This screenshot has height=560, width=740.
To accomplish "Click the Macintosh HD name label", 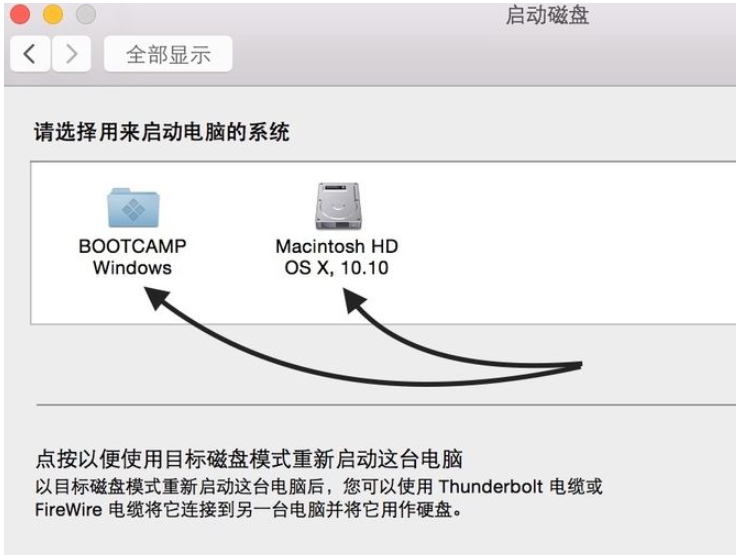I will tap(336, 246).
